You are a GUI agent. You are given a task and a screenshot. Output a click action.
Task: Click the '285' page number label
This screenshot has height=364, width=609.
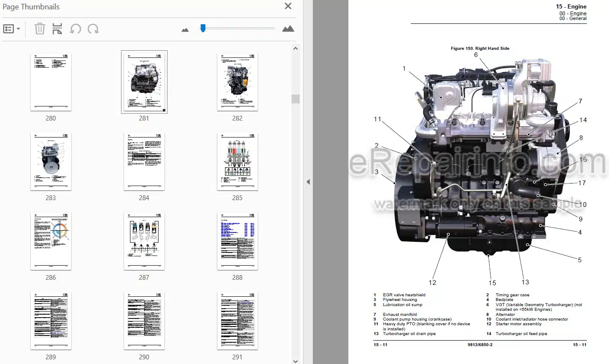click(x=237, y=198)
